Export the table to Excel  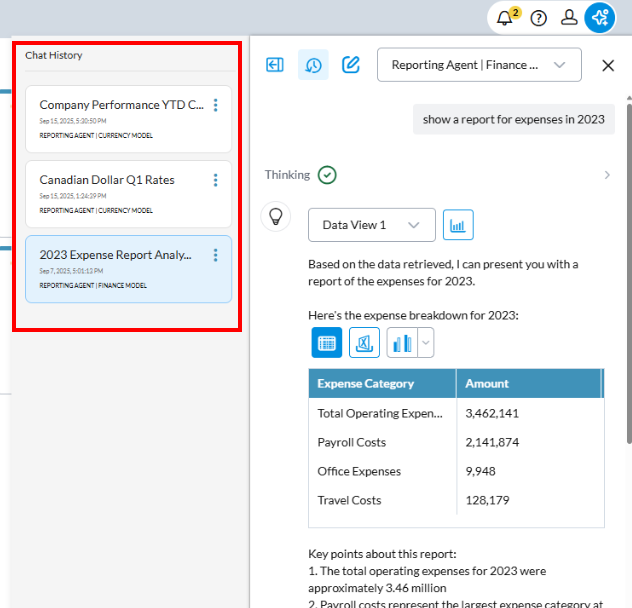[364, 342]
